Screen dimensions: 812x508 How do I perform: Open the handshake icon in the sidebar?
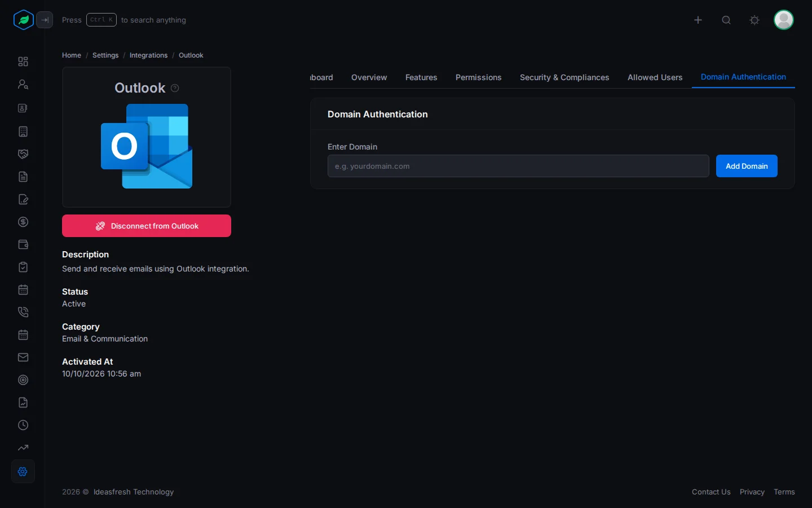[x=23, y=154]
